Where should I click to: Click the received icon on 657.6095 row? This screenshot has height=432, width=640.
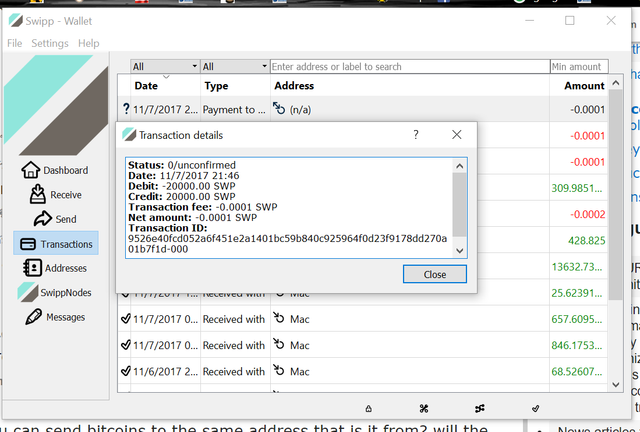point(279,318)
